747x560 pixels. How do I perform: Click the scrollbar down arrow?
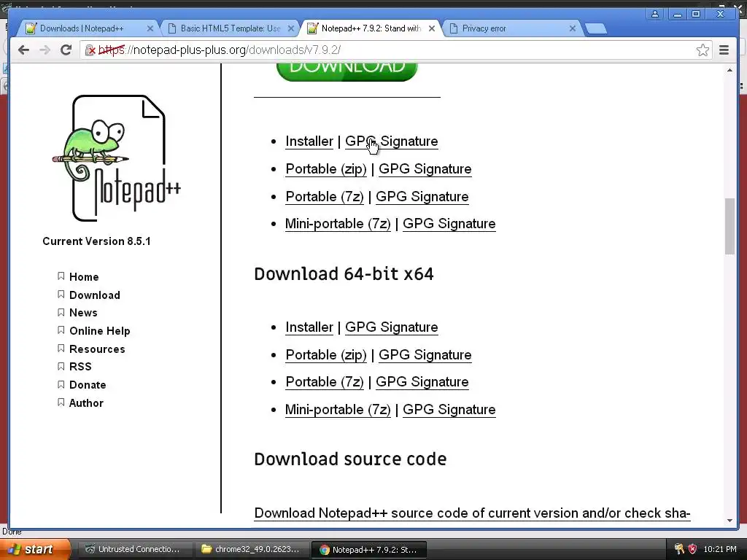[x=729, y=521]
